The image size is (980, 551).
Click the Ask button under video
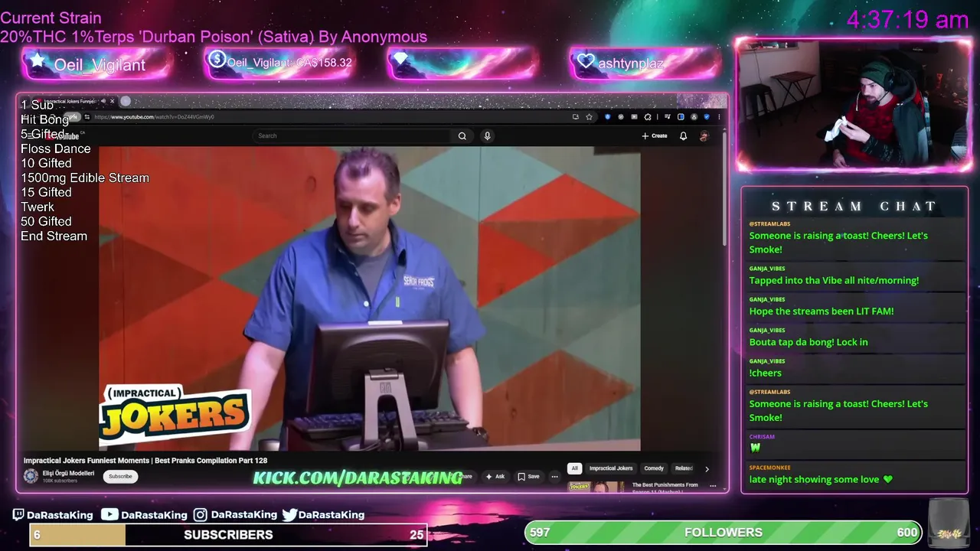pos(495,476)
